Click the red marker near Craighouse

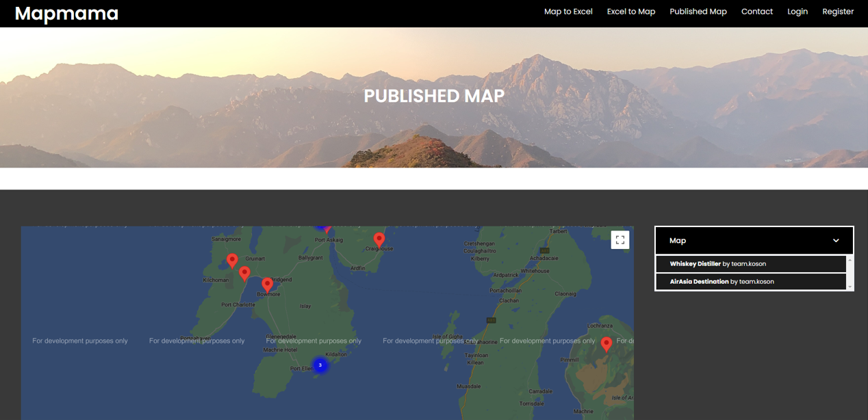click(x=379, y=239)
